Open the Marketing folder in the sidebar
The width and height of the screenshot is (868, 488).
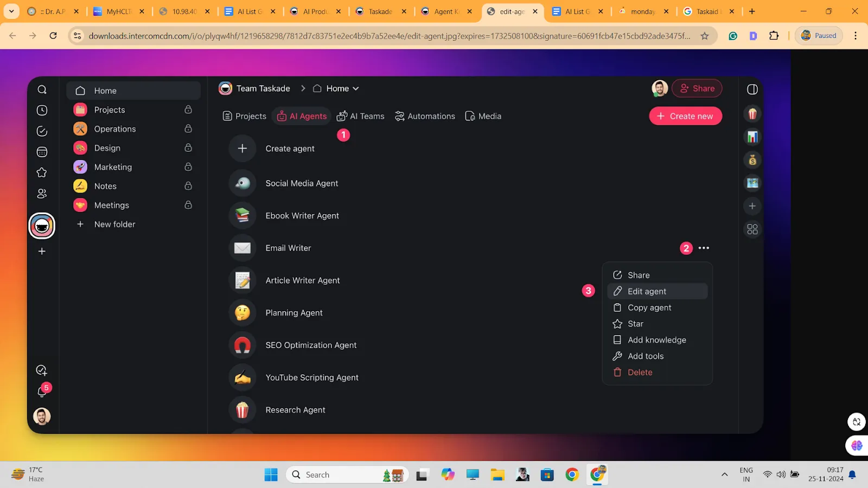coord(133,167)
